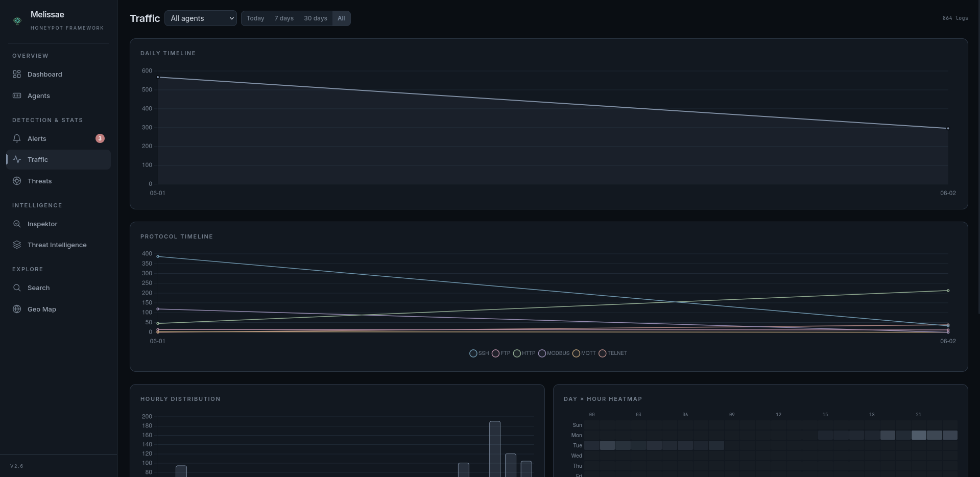Image resolution: width=980 pixels, height=477 pixels.
Task: Click the Geo Map globe icon
Action: click(x=17, y=309)
